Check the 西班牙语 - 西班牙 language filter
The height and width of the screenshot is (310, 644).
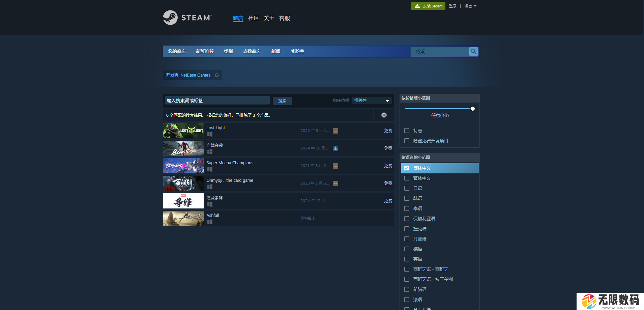tap(407, 269)
